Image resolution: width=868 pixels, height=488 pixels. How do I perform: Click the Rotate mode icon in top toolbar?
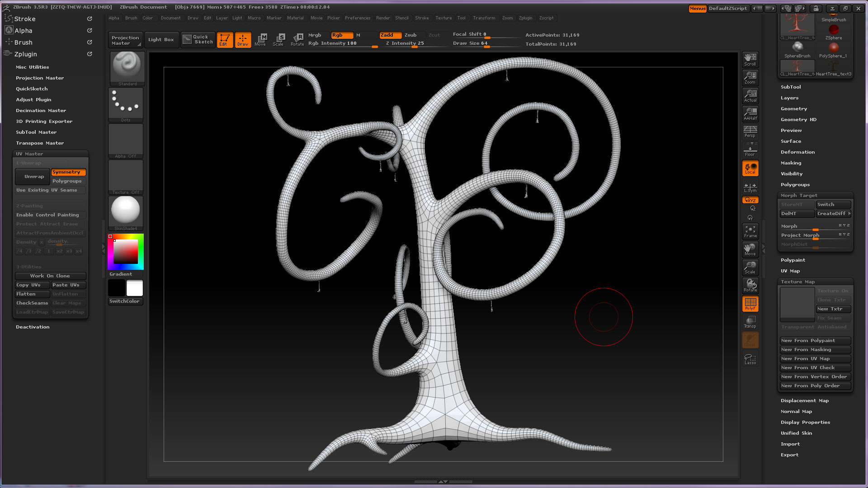[x=297, y=39]
